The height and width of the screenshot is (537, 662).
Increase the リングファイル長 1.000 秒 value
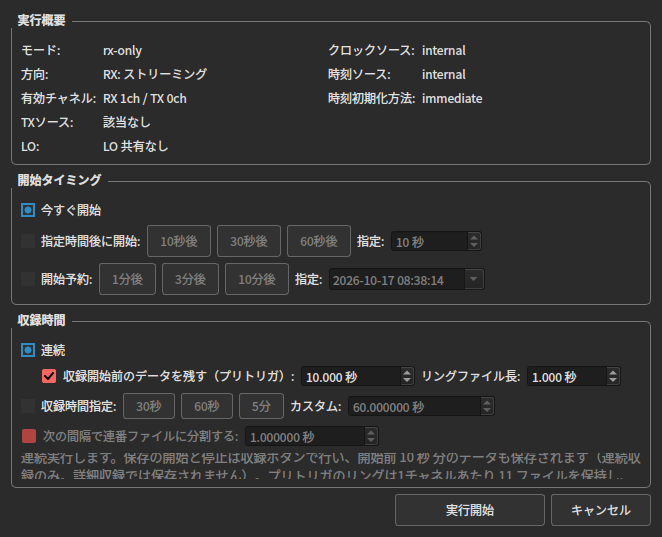tap(613, 372)
